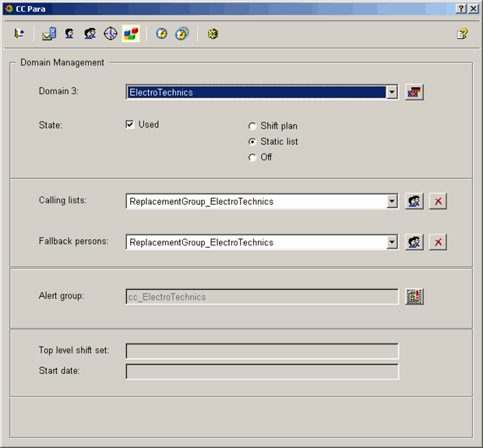483x448 pixels.
Task: Click the crosshair target toolbar icon
Action: point(111,34)
